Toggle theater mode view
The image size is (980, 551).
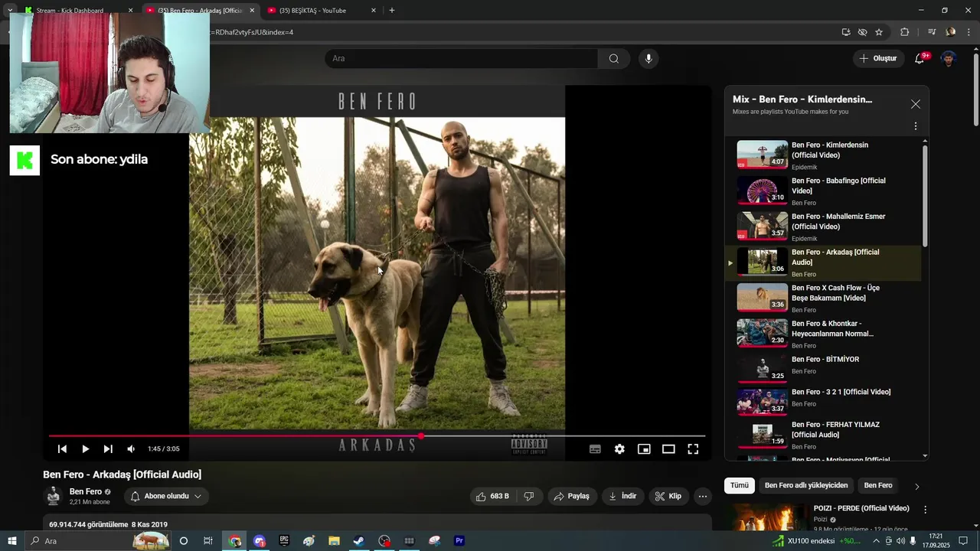pyautogui.click(x=668, y=449)
